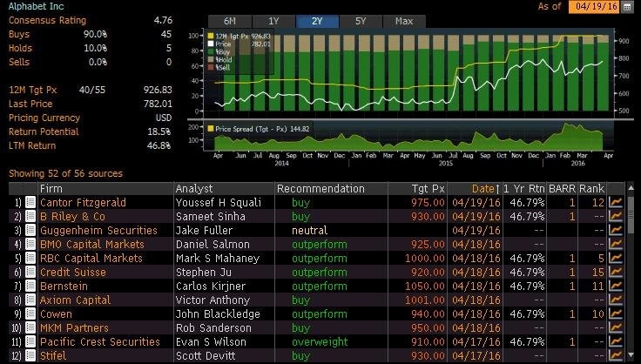
Task: Switch chart to the 6M range tab
Action: click(x=230, y=21)
